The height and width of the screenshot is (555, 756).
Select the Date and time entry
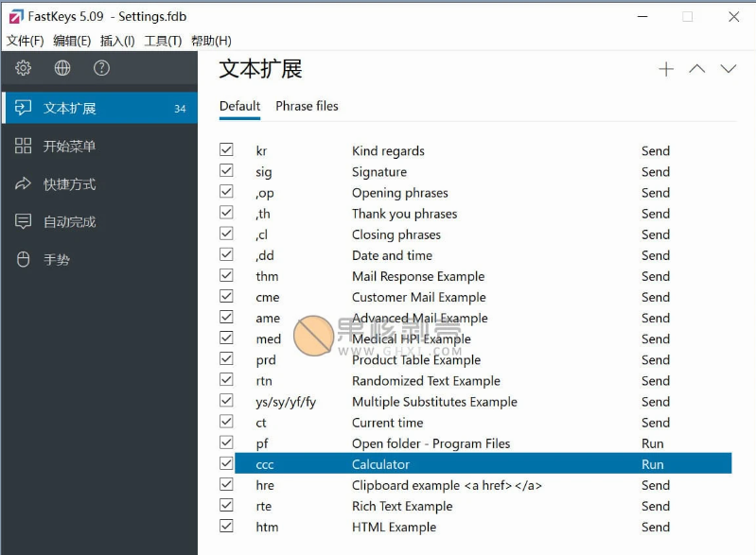pos(483,255)
